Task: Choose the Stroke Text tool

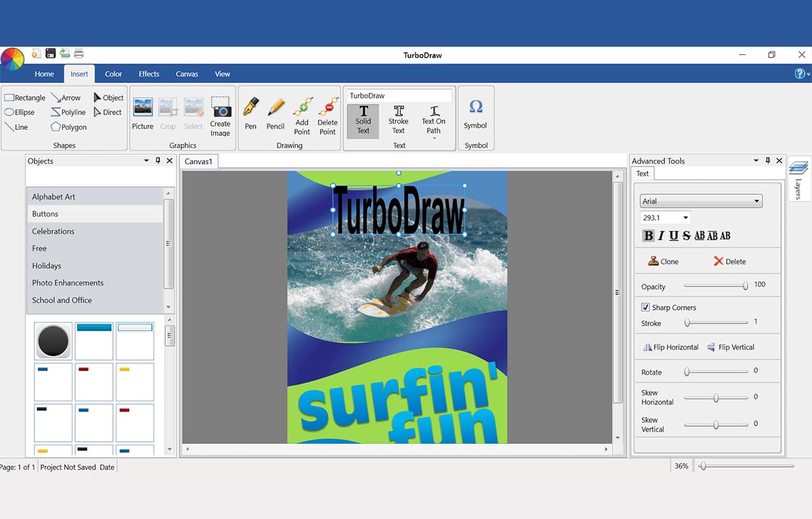Action: click(399, 120)
